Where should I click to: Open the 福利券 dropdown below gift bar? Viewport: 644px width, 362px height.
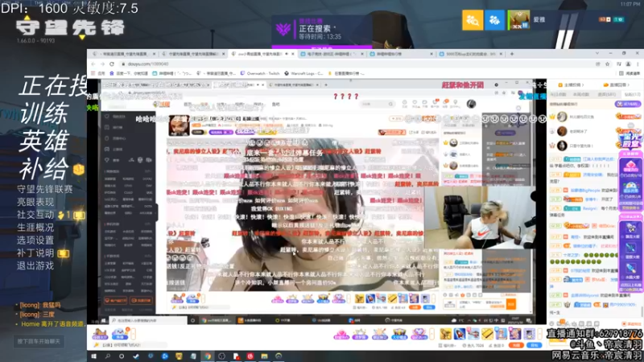pos(448,346)
